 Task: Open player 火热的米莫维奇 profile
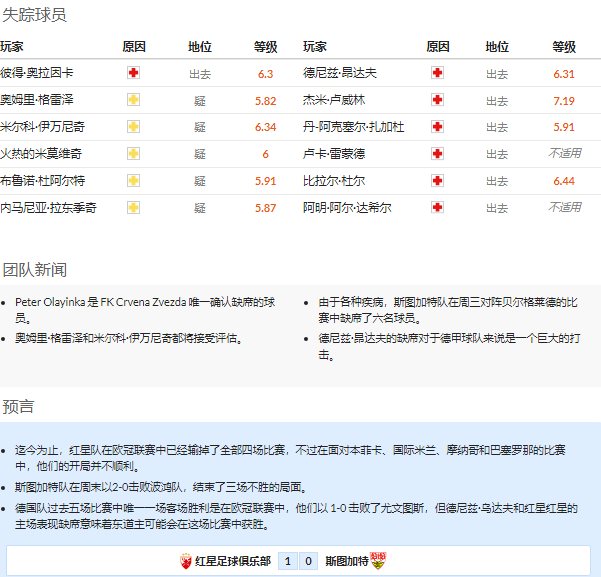point(41,154)
